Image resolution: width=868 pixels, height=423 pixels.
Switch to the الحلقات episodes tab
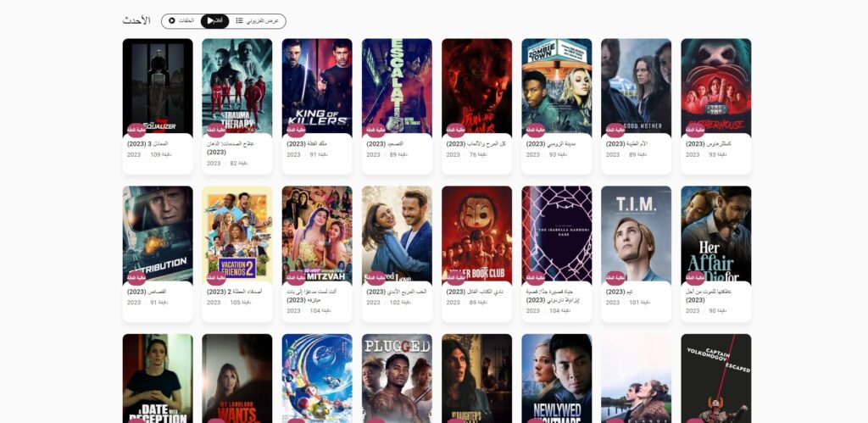pyautogui.click(x=181, y=21)
